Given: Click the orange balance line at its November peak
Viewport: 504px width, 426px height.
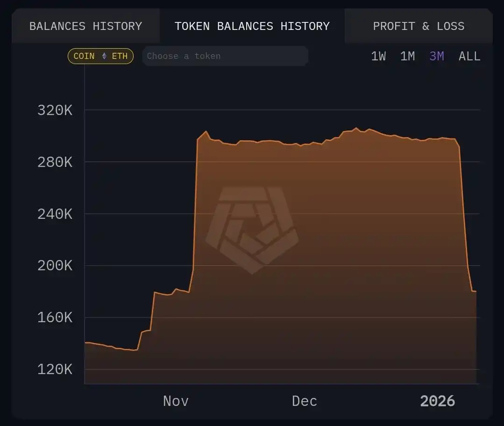Looking at the screenshot, I should (206, 132).
